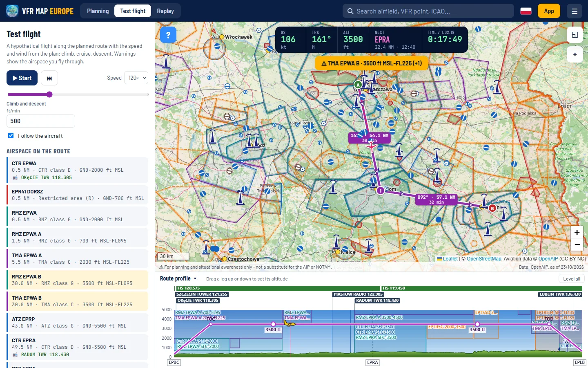Zoom out on the map
The image size is (588, 368).
pyautogui.click(x=577, y=245)
